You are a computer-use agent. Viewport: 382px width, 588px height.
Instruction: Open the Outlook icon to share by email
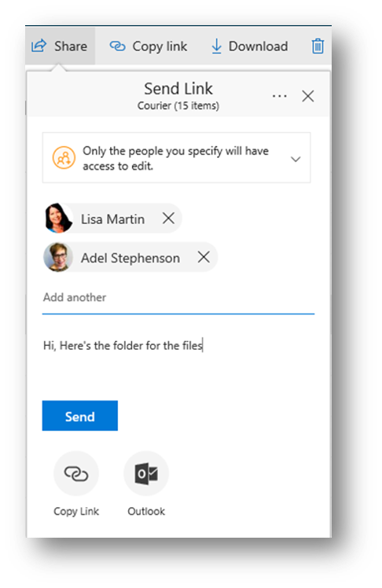point(146,473)
